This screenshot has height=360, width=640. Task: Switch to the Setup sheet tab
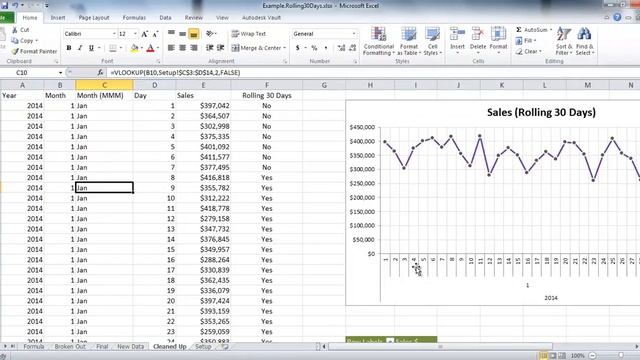click(203, 347)
